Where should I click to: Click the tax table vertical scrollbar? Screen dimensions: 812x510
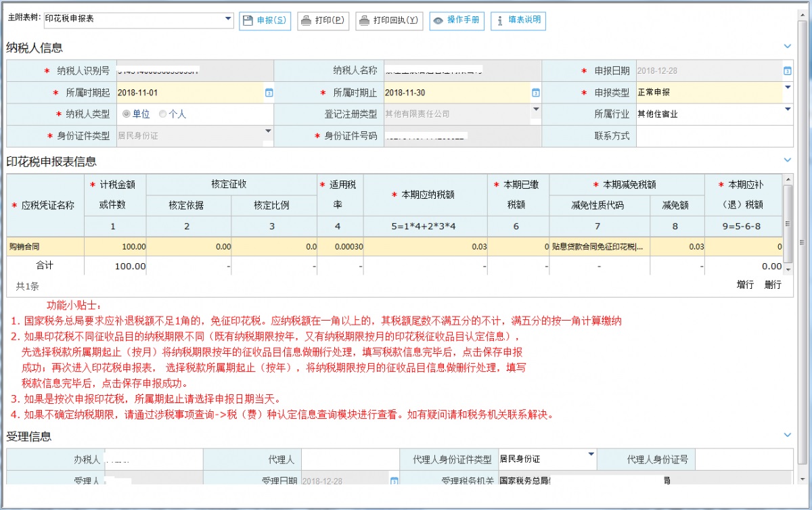(788, 223)
